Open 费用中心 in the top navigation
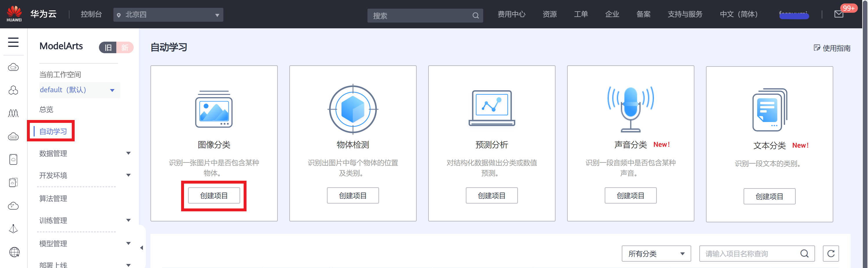This screenshot has width=868, height=268. click(x=511, y=14)
